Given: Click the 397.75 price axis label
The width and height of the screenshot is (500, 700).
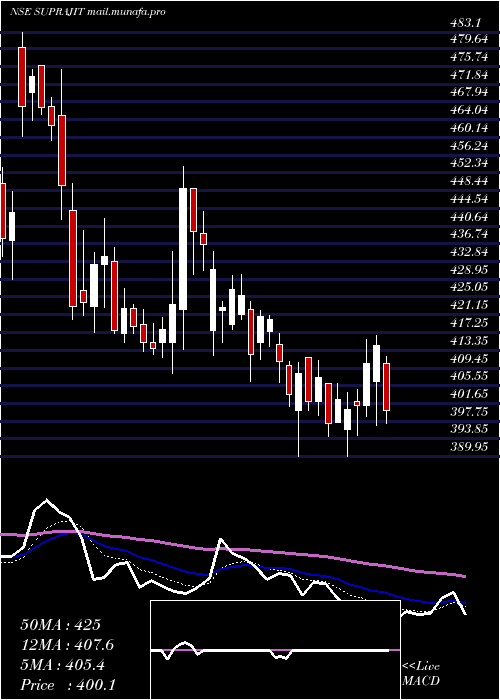Looking at the screenshot, I should 468,411.
